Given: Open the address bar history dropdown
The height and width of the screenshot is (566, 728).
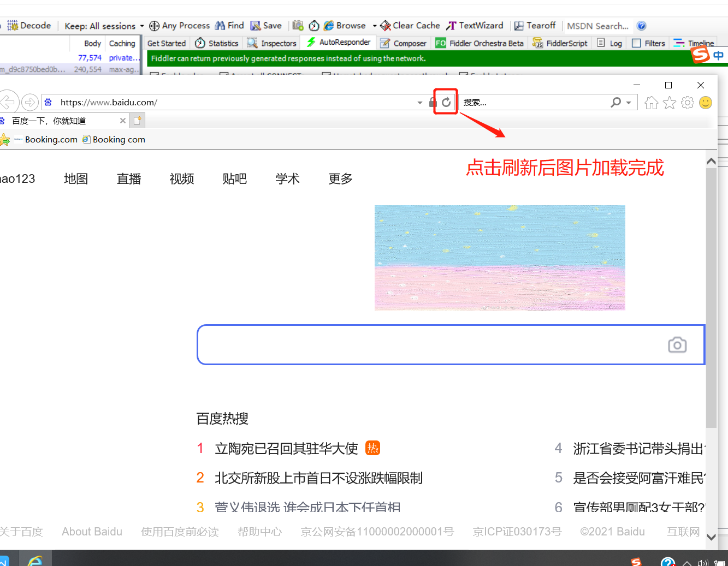Looking at the screenshot, I should [419, 103].
